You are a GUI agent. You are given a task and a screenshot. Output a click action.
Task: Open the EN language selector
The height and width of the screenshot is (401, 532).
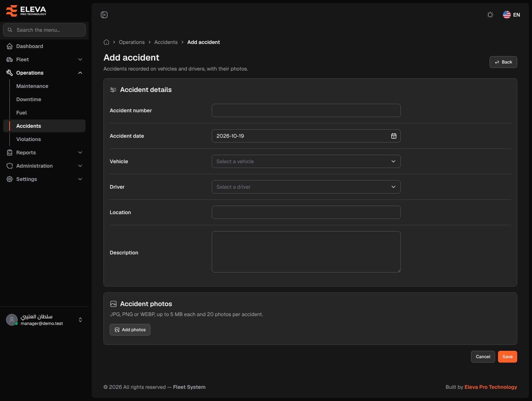coord(512,15)
